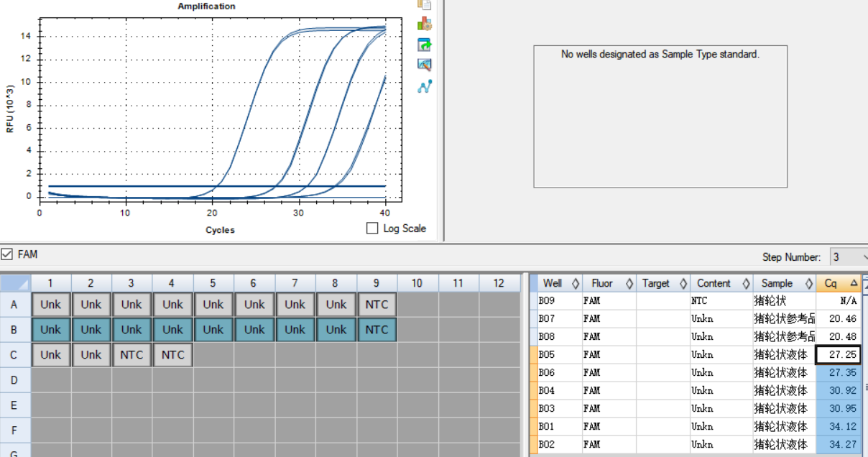Image resolution: width=868 pixels, height=457 pixels.
Task: Select well B5 Unk in plate
Action: coord(213,330)
